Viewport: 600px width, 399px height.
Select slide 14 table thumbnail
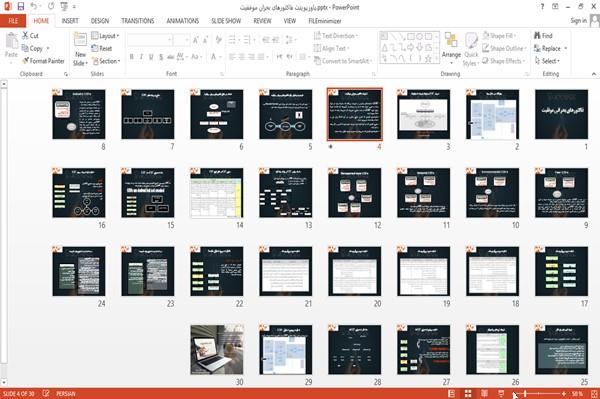(217, 192)
